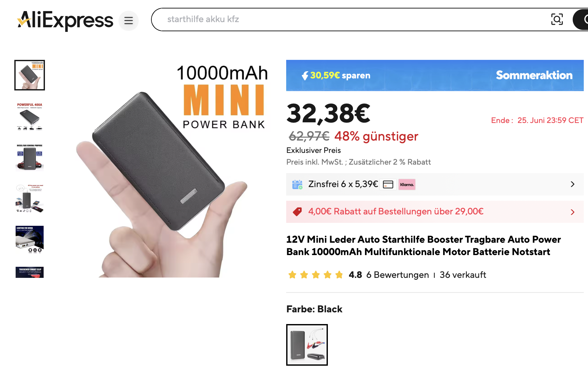Click the installment calendar icon
The height and width of the screenshot is (367, 588).
(297, 184)
